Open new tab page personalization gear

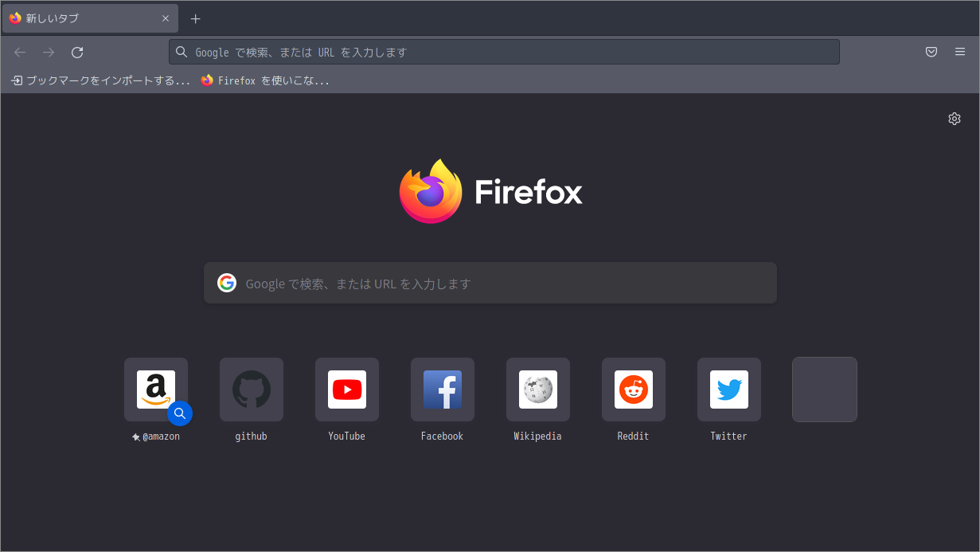pyautogui.click(x=955, y=119)
